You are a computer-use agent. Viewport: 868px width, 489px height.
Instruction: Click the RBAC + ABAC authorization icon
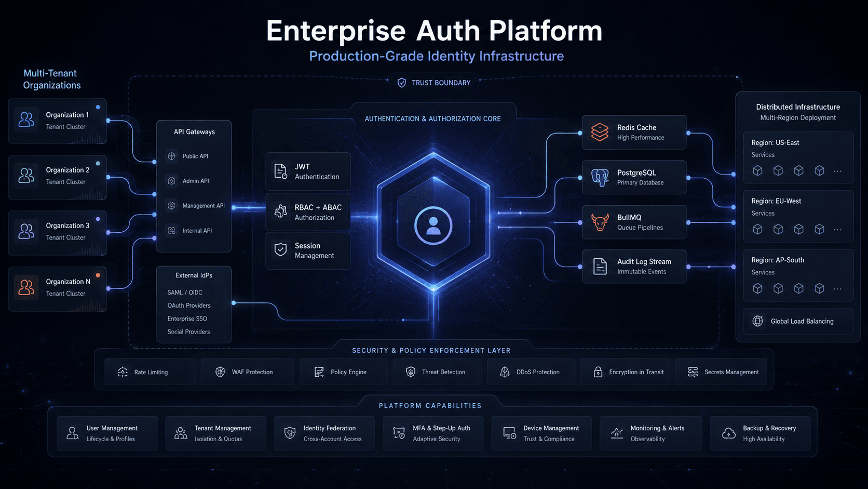pos(281,211)
